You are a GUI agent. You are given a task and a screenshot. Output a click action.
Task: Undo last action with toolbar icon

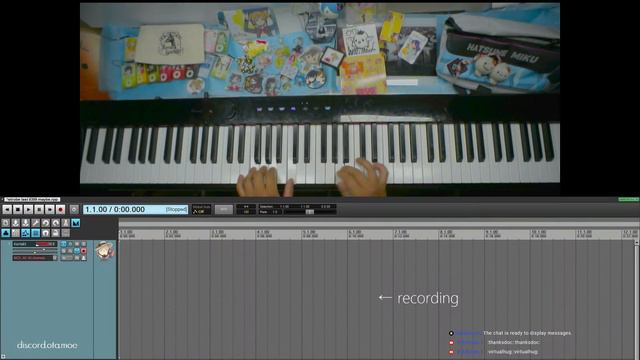pyautogui.click(x=46, y=223)
